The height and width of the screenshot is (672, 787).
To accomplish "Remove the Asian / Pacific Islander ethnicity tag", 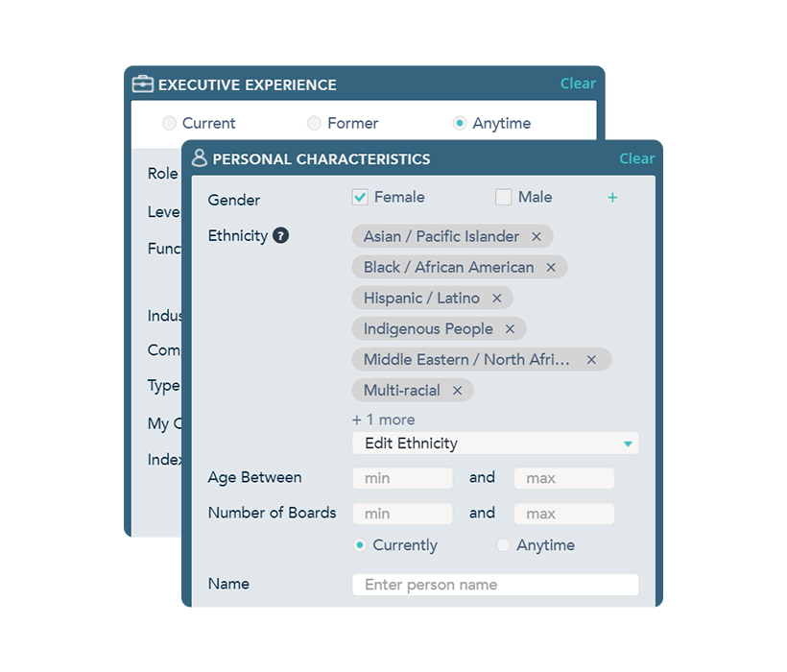I will coord(537,236).
